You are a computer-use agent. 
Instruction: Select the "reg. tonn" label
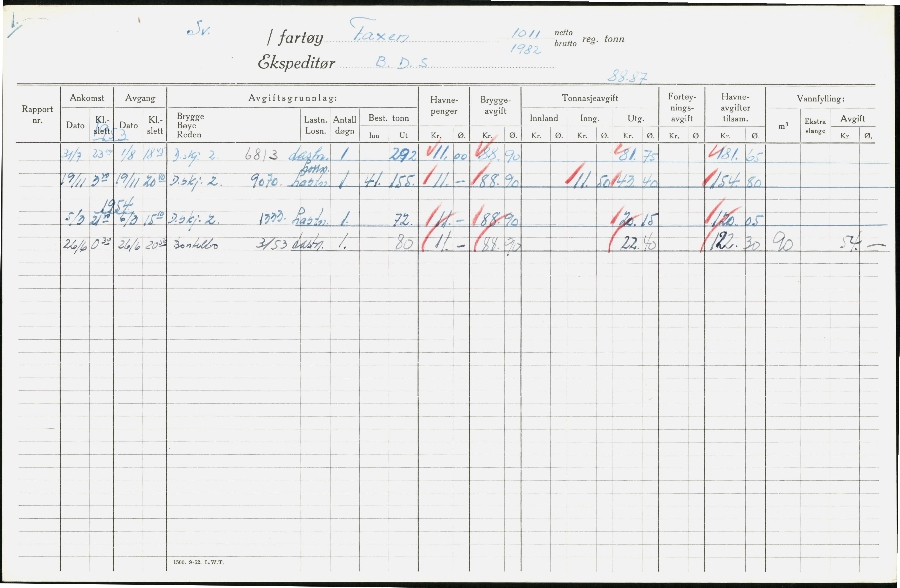click(x=603, y=39)
